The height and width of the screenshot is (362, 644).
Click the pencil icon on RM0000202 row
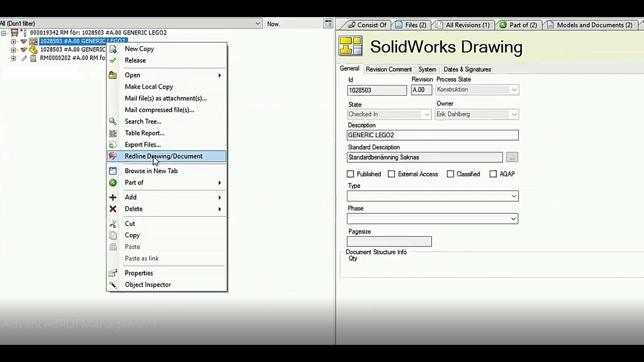tap(23, 58)
